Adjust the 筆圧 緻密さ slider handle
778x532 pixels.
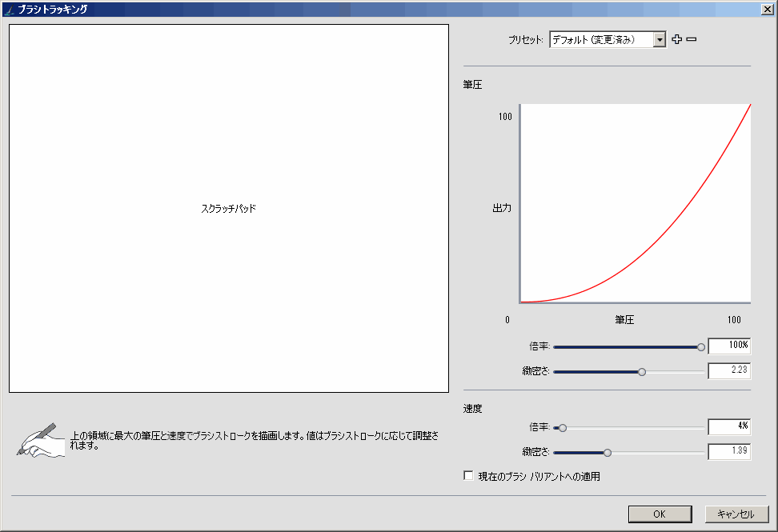pos(642,372)
